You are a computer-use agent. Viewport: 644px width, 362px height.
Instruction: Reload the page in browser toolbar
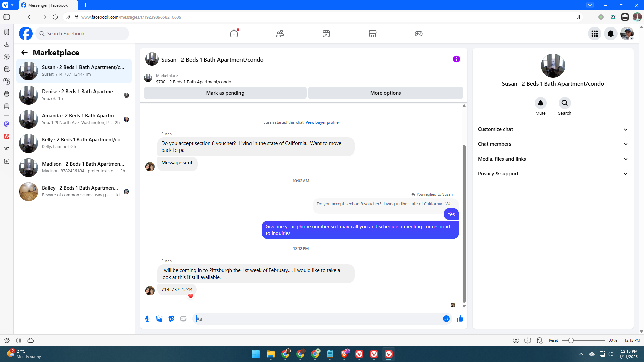[55, 17]
